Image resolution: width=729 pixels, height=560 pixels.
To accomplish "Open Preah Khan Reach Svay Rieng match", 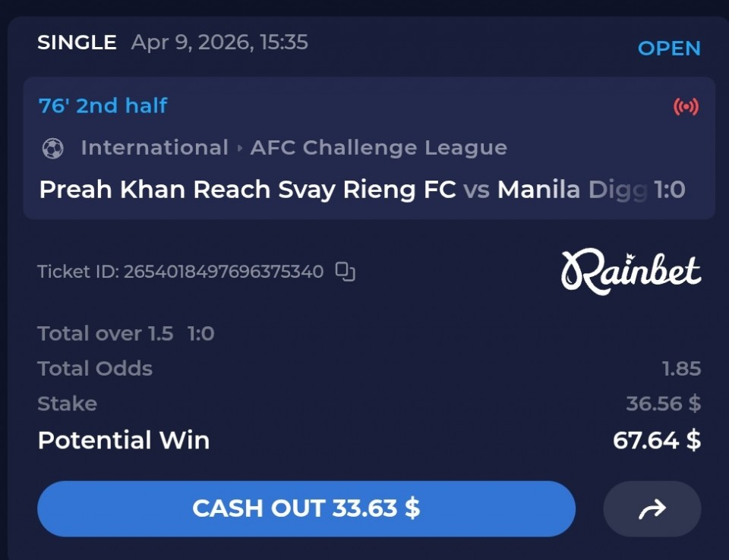I will (362, 190).
